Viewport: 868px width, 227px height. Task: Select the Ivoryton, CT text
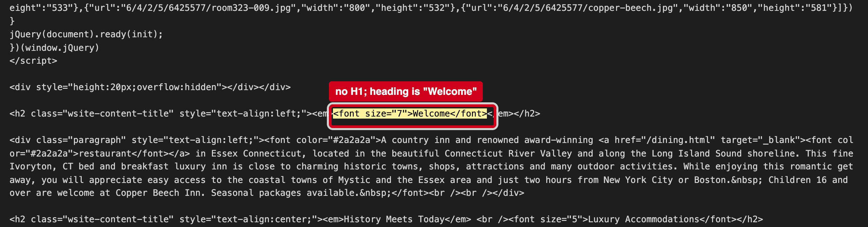coord(41,166)
